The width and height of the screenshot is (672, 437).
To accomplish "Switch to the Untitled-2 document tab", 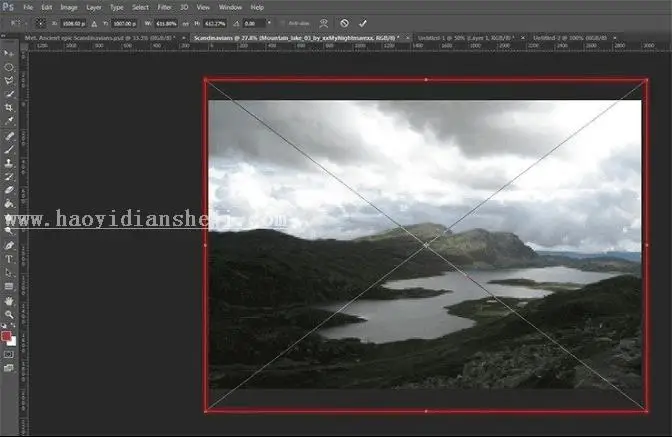I will coord(570,38).
